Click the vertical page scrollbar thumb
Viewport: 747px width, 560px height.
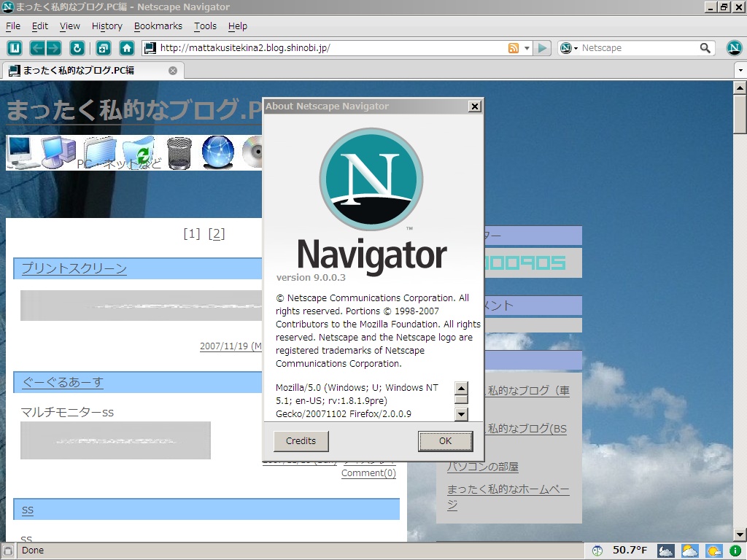[740, 114]
